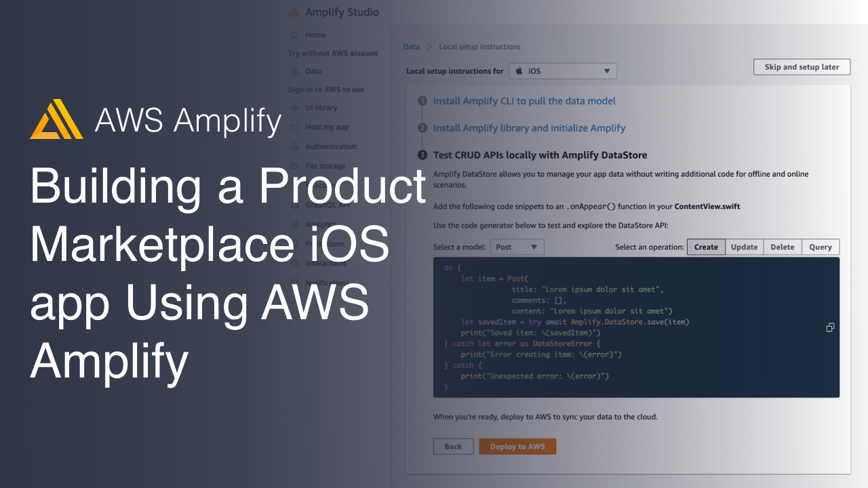This screenshot has width=868, height=488.
Task: Open the platform dropdown showing iOS
Action: pos(563,70)
